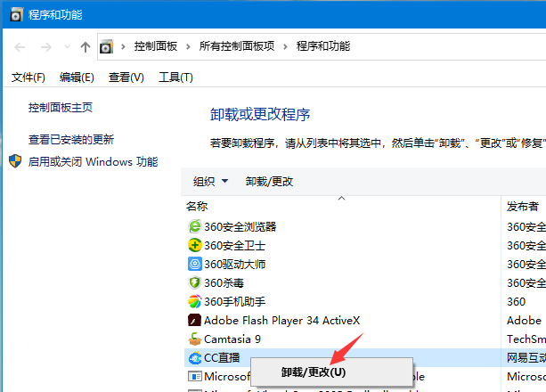This screenshot has height=392, width=546.
Task: Click the Adobe Flash Player icon
Action: click(x=195, y=320)
